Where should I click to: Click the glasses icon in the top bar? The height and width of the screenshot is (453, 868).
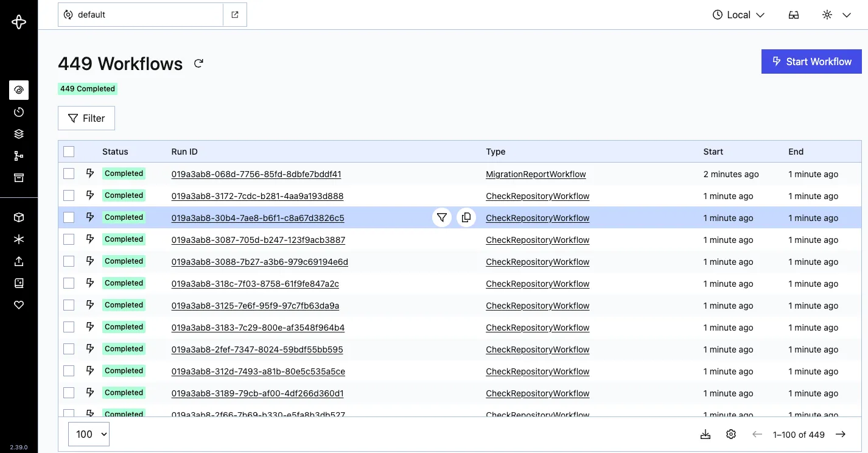pos(794,15)
